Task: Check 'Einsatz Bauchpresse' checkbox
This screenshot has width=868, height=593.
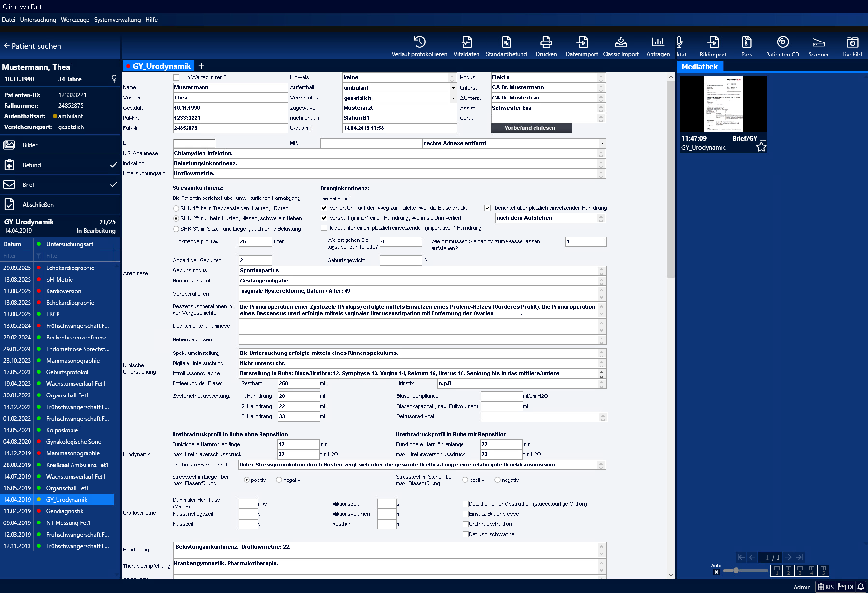Action: pyautogui.click(x=465, y=514)
